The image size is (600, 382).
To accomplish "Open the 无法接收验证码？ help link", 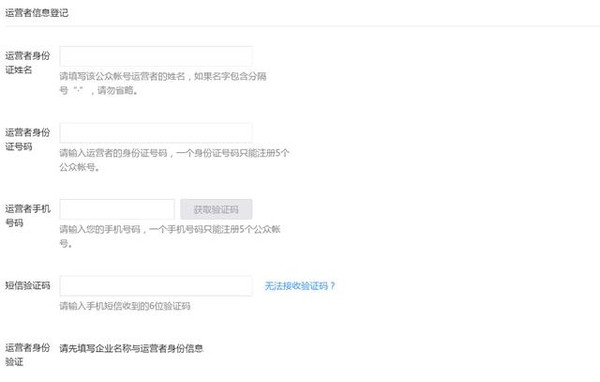I will coord(300,286).
